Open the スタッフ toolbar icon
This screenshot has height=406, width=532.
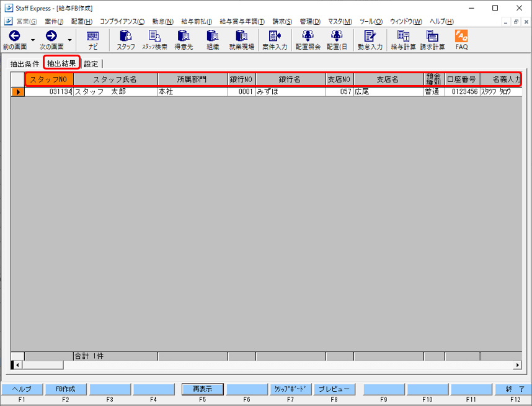pos(126,35)
